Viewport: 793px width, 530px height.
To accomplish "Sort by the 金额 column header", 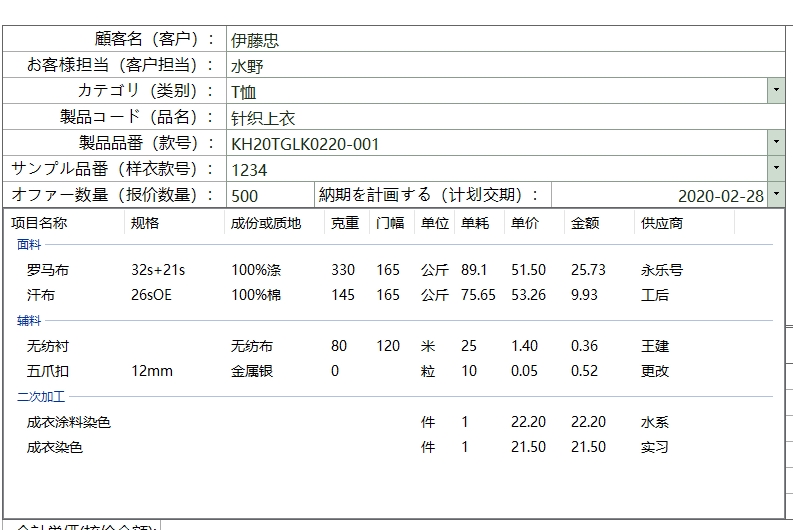I will coord(600,223).
